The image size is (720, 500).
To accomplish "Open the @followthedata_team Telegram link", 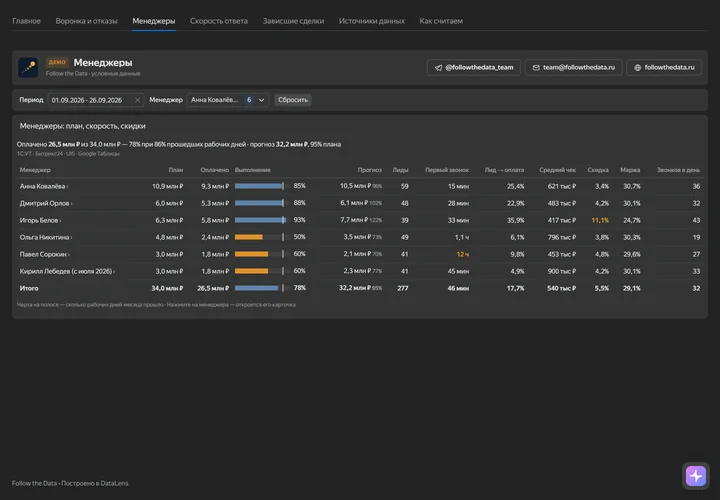I will coord(473,67).
